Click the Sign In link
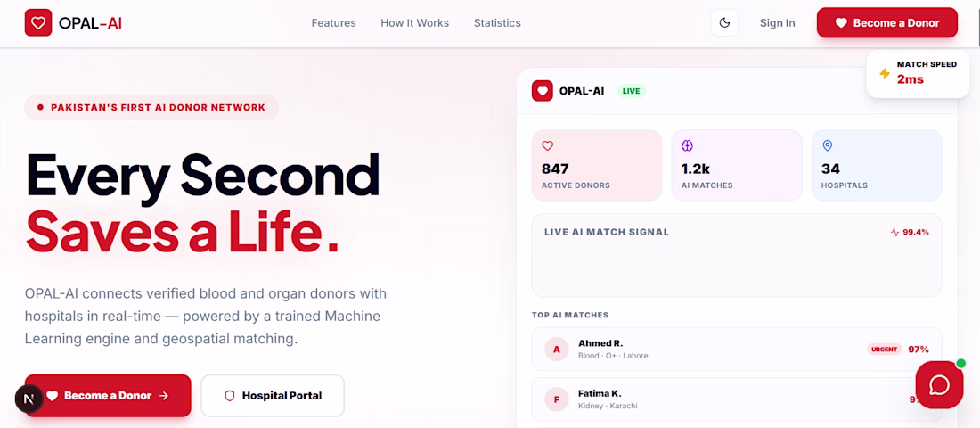 778,23
